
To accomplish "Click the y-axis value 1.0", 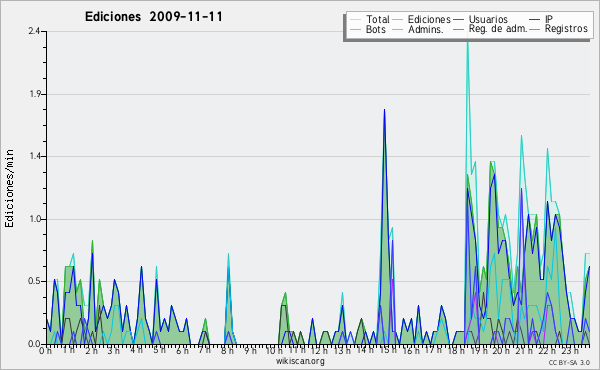I will (34, 219).
